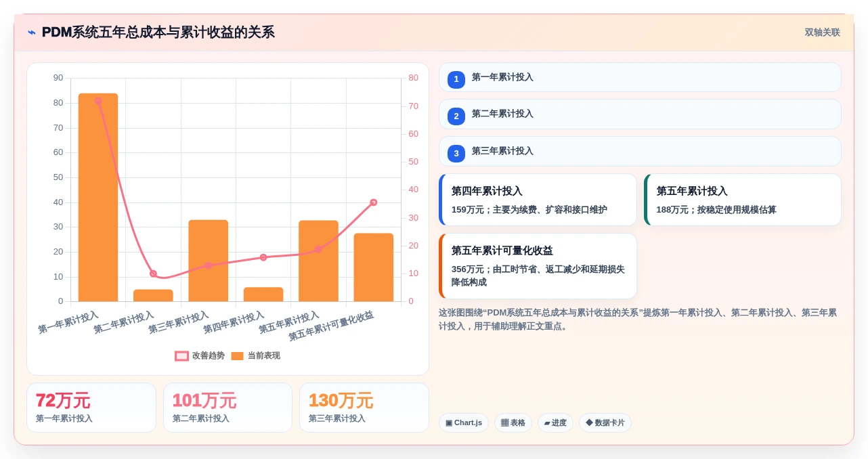Click the tallest bar for 第一年累计投入
The height and width of the screenshot is (459, 868).
[x=98, y=198]
